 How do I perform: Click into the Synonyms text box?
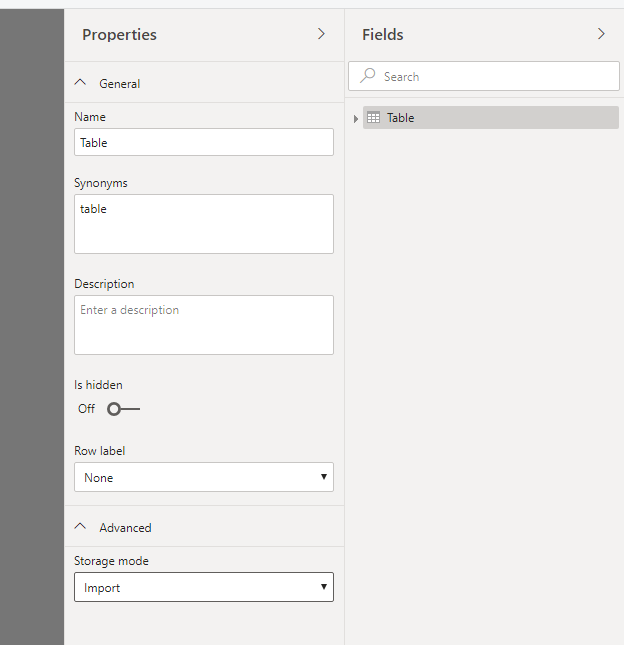click(x=204, y=224)
